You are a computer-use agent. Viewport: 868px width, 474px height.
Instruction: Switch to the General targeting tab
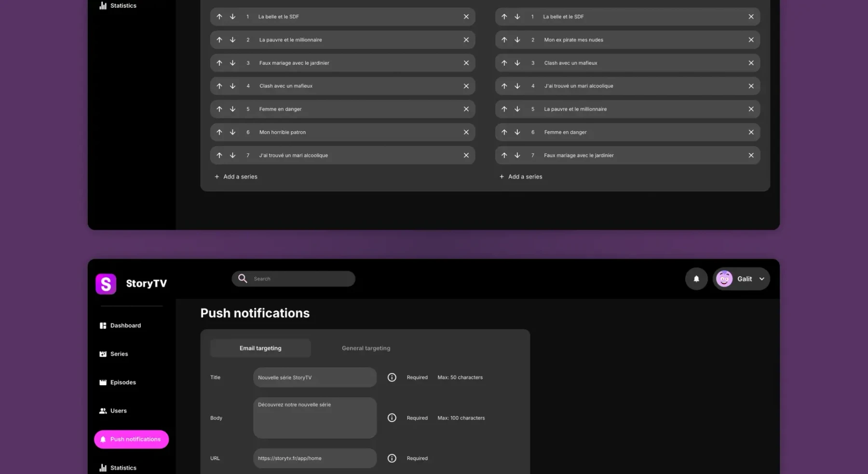[366, 348]
